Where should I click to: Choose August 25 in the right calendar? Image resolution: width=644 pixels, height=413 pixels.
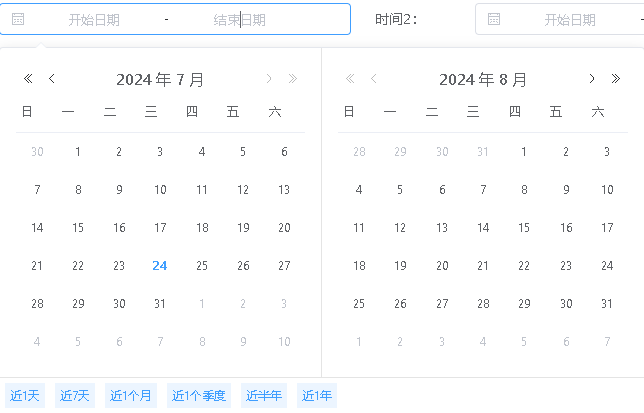[x=359, y=304]
